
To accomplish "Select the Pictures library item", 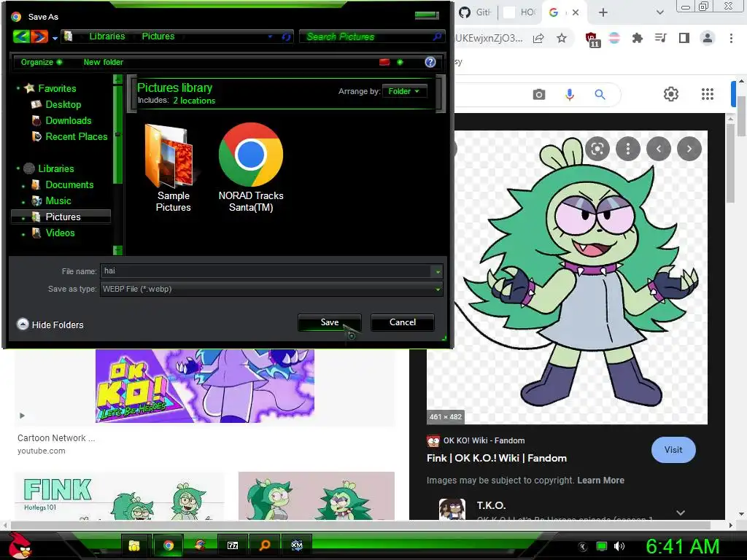I will click(x=63, y=217).
